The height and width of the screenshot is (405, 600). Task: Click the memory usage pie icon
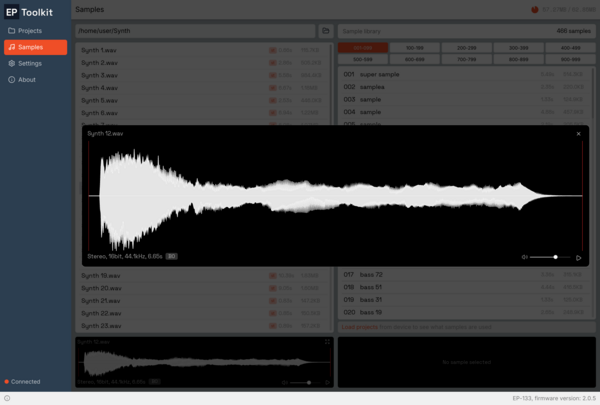[535, 10]
